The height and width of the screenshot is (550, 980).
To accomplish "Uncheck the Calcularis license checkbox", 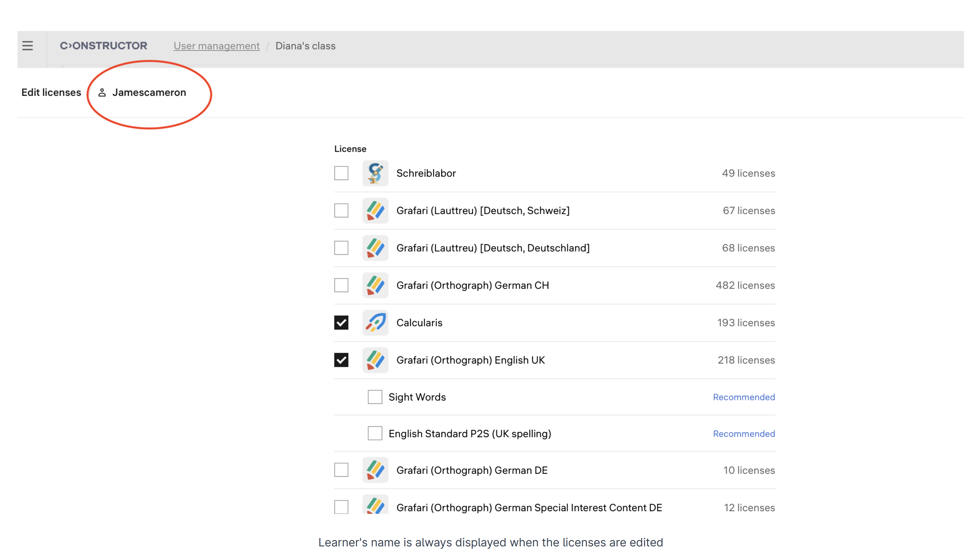I will point(341,323).
